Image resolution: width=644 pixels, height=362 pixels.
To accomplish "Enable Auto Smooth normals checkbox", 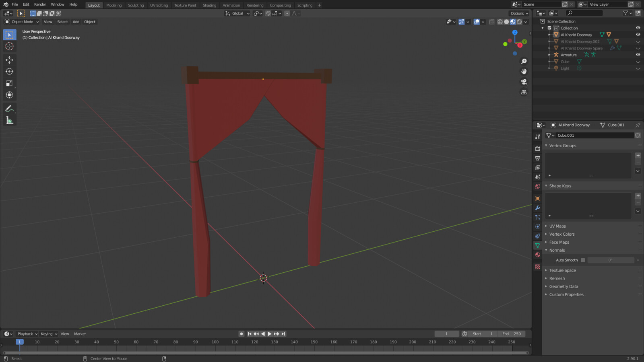I will click(x=583, y=260).
